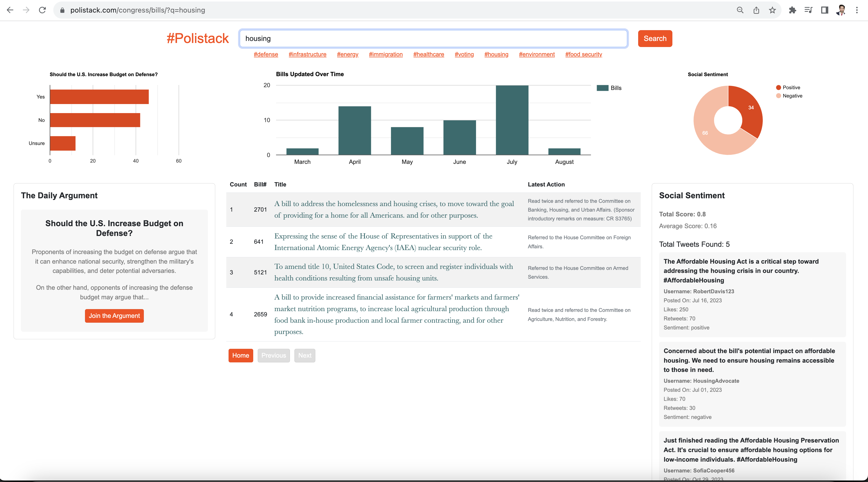Click the Yes bar in defense chart

99,97
